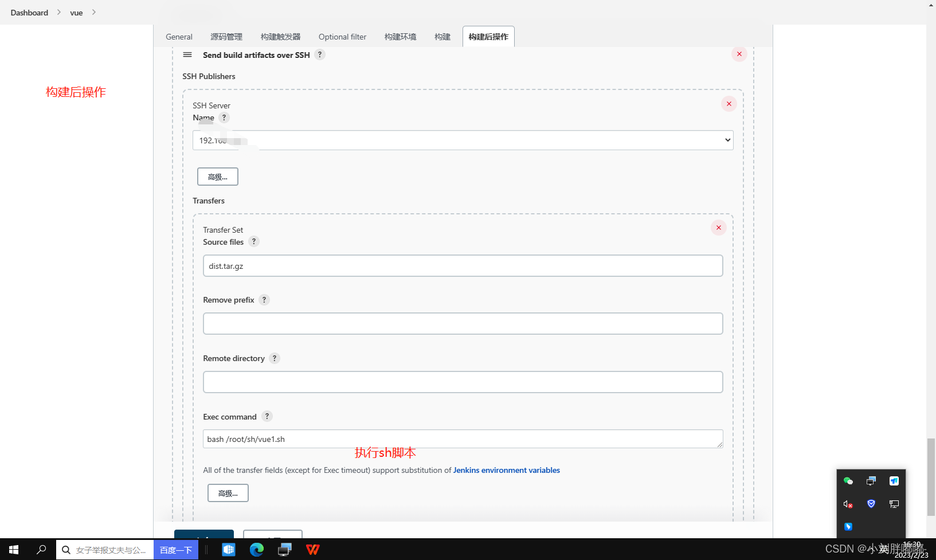Switch to the General tab
The width and height of the screenshot is (936, 560).
[179, 36]
